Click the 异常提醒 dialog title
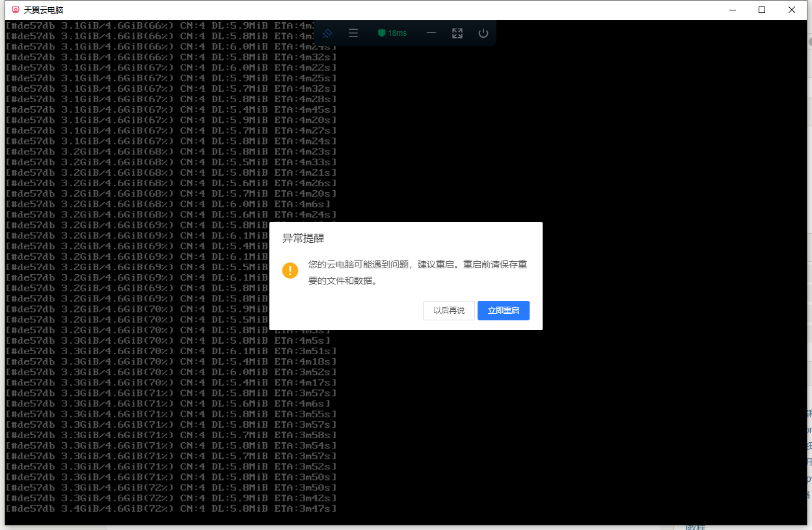 tap(303, 238)
